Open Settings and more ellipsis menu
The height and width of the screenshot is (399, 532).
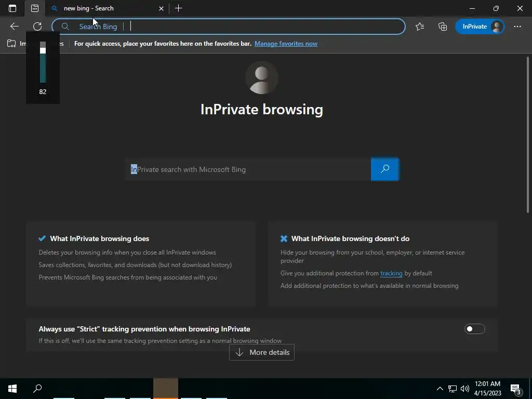(x=517, y=26)
